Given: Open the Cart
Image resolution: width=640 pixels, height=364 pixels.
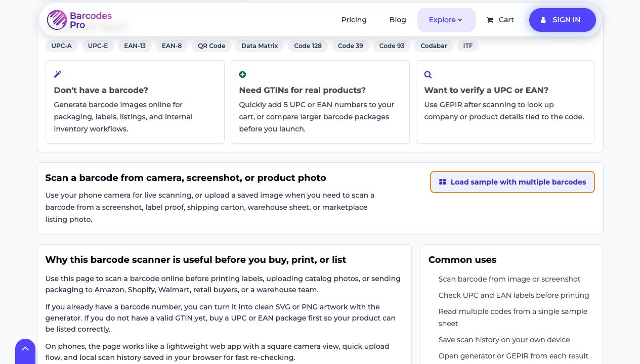Looking at the screenshot, I should coord(500,20).
